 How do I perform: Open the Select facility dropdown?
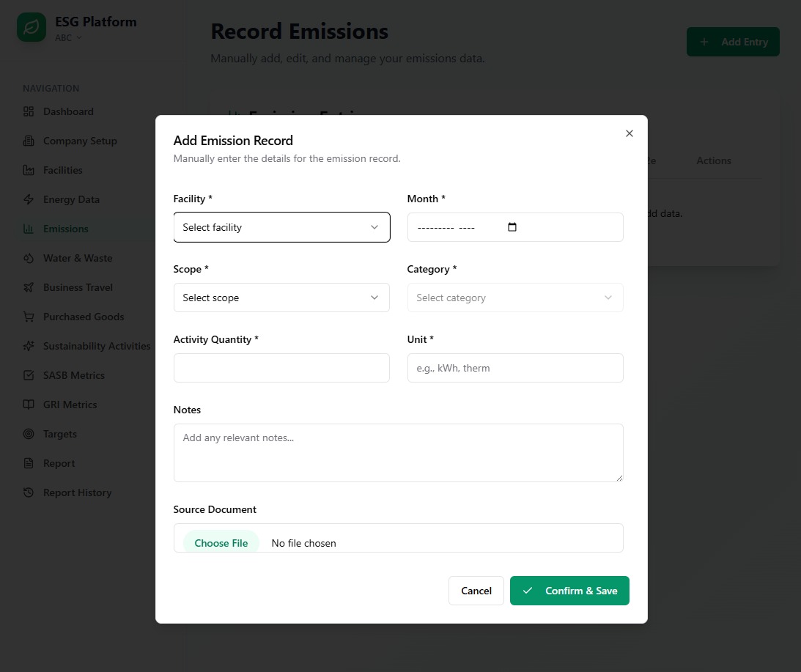coord(281,227)
